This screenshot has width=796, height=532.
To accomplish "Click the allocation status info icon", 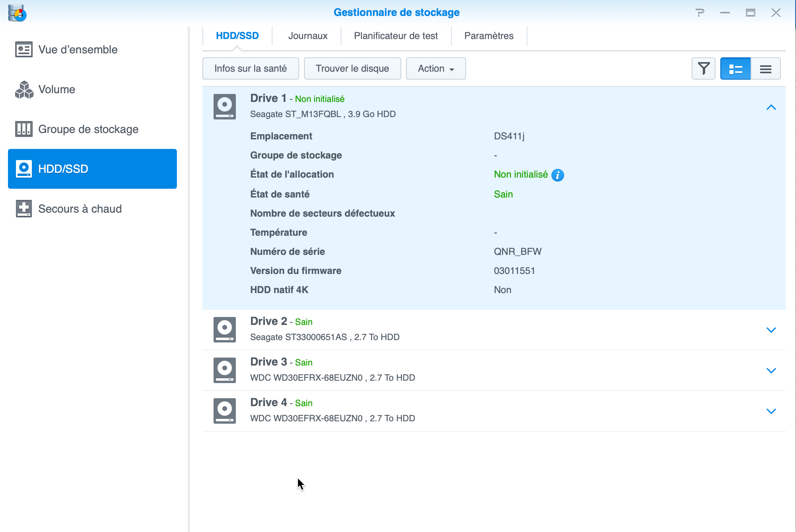I will tap(557, 175).
